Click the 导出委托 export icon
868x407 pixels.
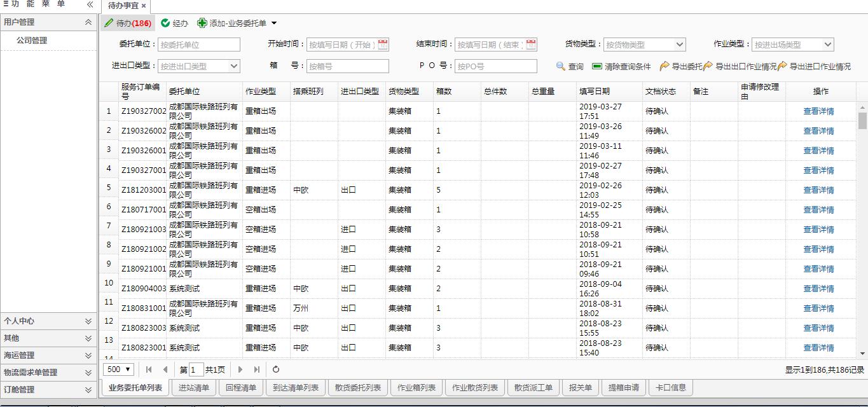tap(665, 66)
